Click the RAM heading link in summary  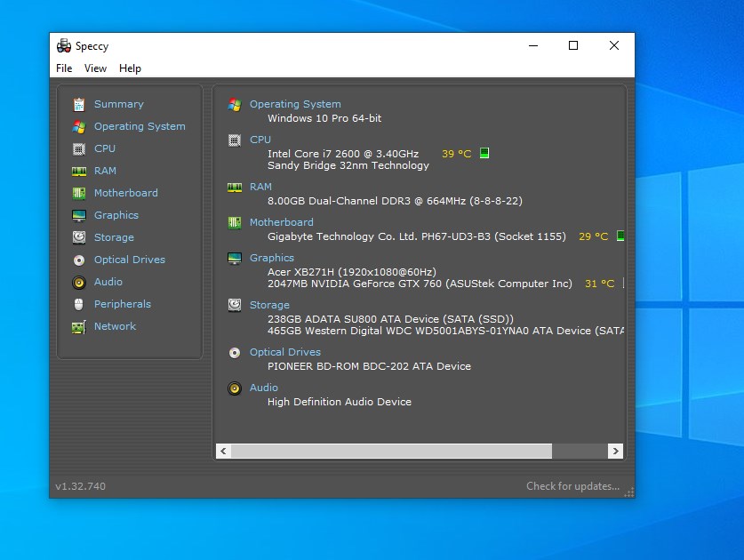pos(260,187)
